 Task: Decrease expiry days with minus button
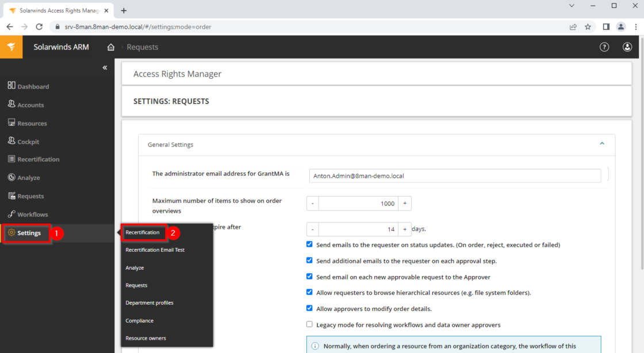pyautogui.click(x=312, y=229)
